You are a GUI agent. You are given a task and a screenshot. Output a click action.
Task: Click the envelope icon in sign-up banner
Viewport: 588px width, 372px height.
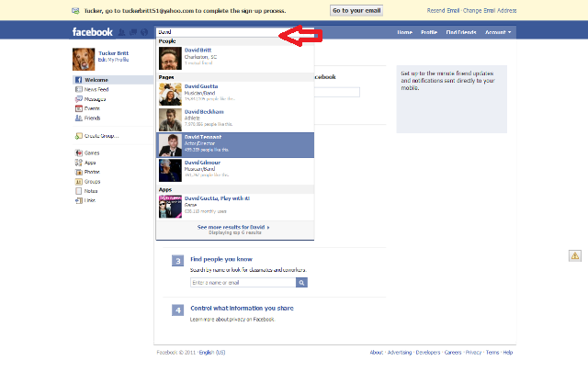point(75,11)
